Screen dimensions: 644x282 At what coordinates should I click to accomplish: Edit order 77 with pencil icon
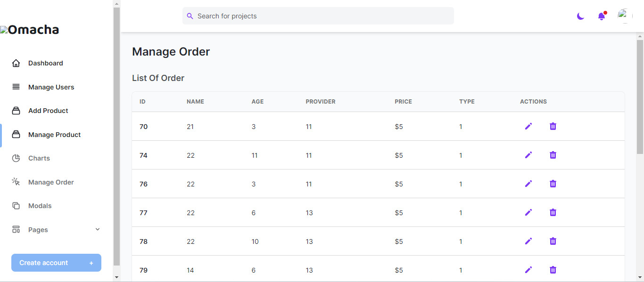528,212
